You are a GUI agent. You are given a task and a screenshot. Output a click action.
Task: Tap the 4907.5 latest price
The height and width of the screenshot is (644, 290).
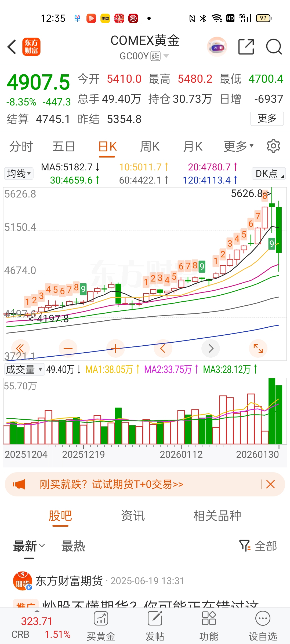pos(38,82)
